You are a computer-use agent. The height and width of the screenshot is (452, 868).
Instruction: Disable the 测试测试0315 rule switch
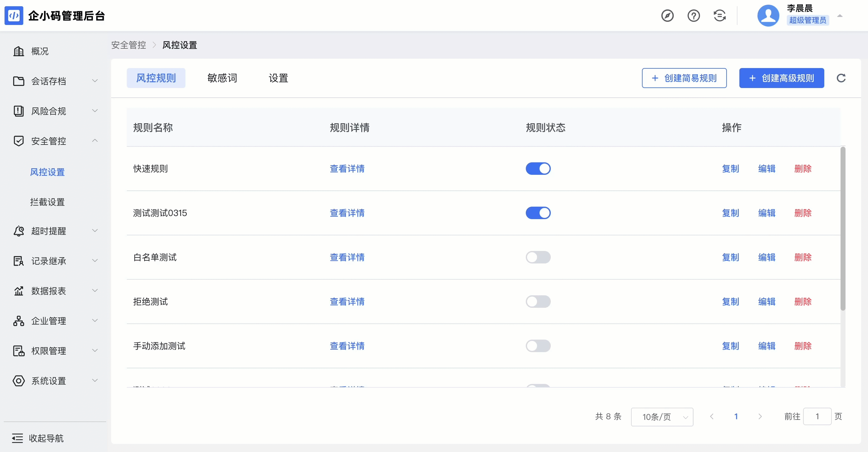tap(538, 213)
